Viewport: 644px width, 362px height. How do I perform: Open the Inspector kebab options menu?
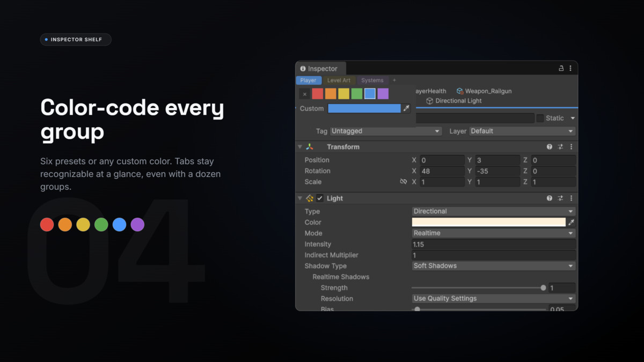[570, 69]
